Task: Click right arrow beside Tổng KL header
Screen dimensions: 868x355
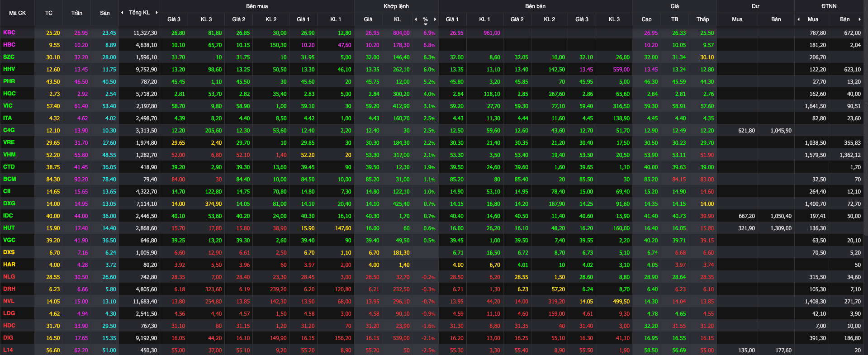Action: tap(157, 13)
